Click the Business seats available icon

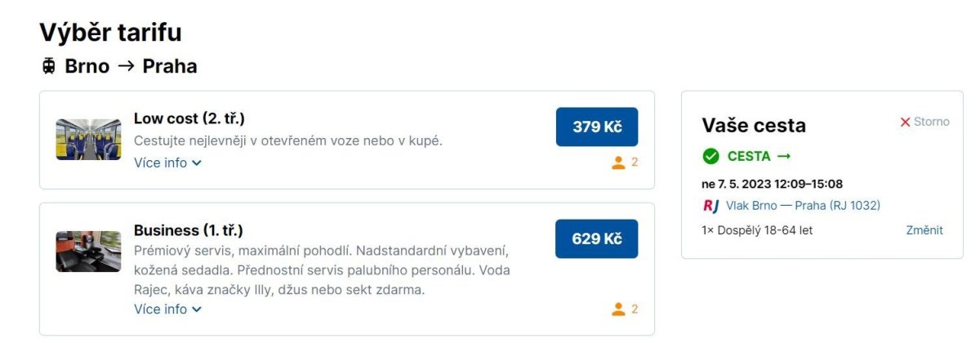[618, 309]
